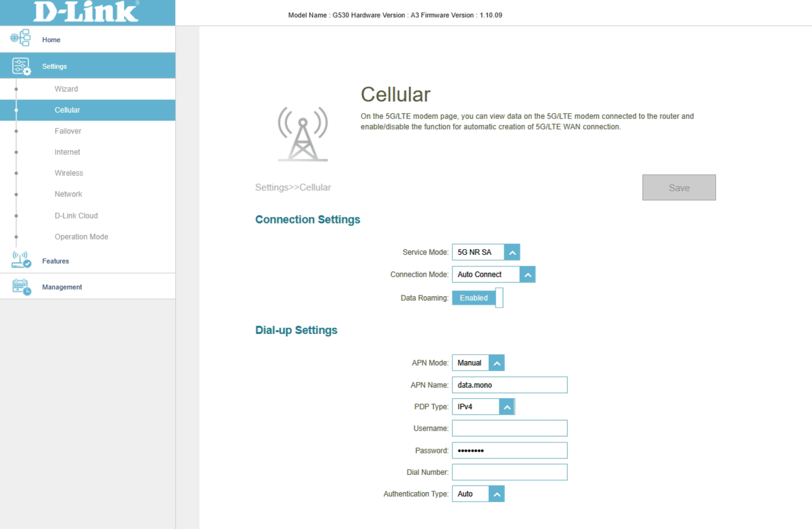Click the Features router icon
Screen dimensions: 812x529
21,260
